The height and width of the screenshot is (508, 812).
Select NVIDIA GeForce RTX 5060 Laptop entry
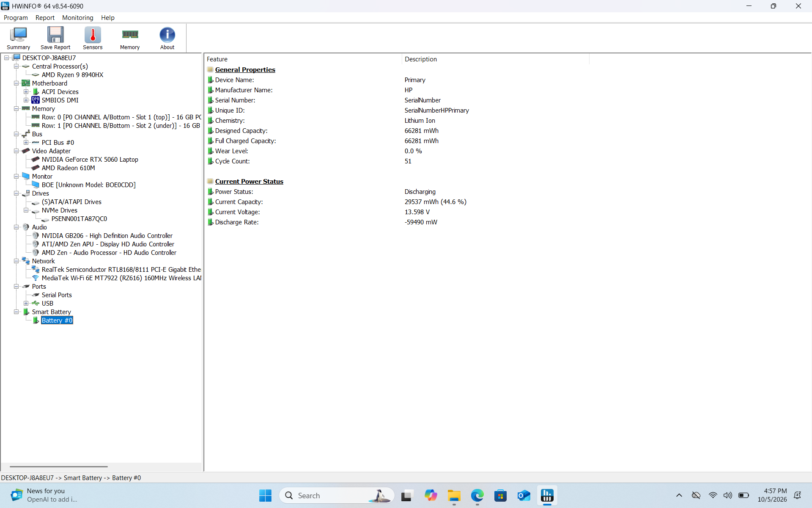90,160
